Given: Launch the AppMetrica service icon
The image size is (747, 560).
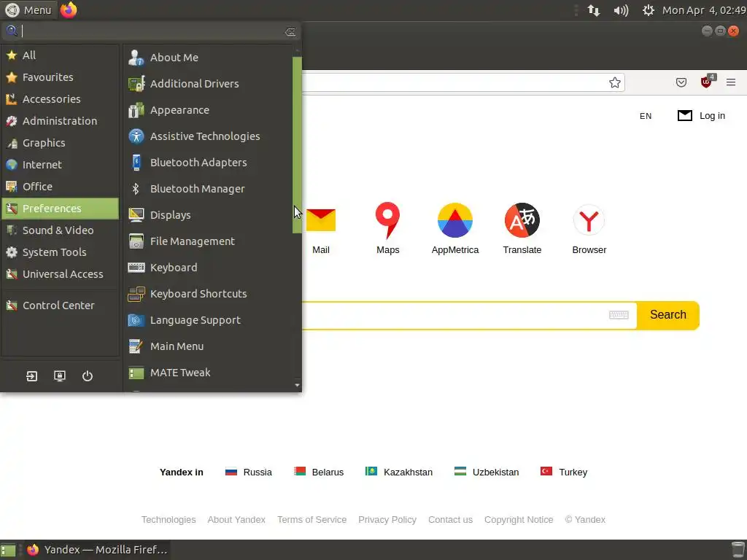Looking at the screenshot, I should [x=455, y=220].
